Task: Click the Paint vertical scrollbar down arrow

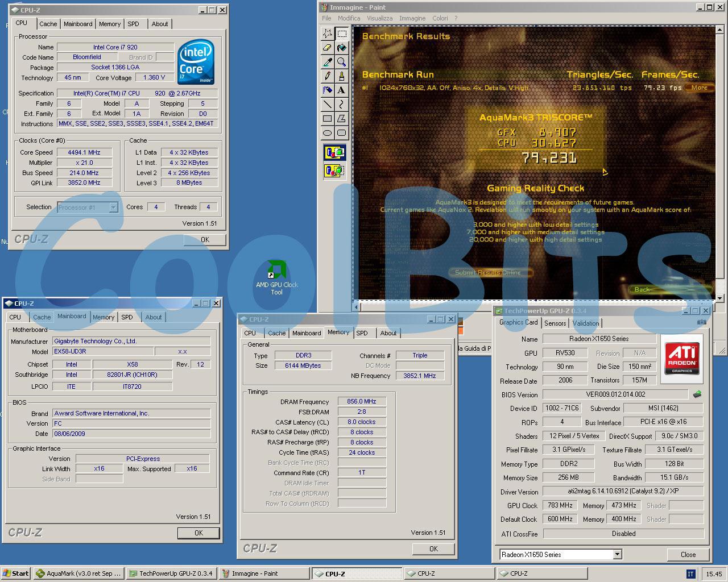Action: 719,298
